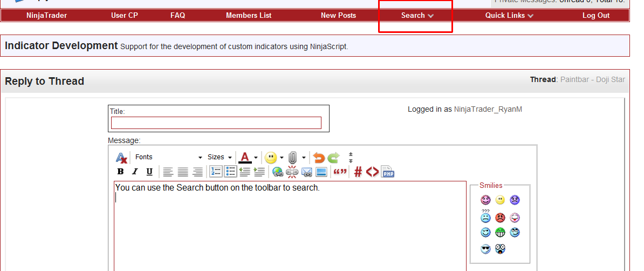Align message text left
644x271 pixels.
click(x=168, y=172)
